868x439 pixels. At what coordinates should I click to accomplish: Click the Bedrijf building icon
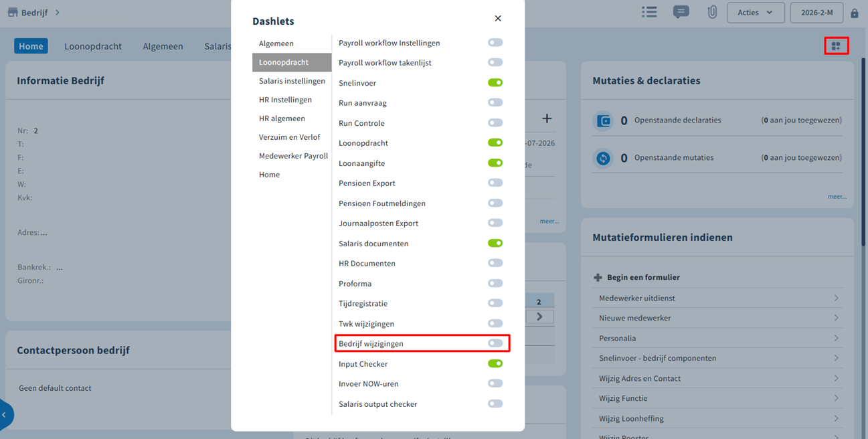point(12,12)
